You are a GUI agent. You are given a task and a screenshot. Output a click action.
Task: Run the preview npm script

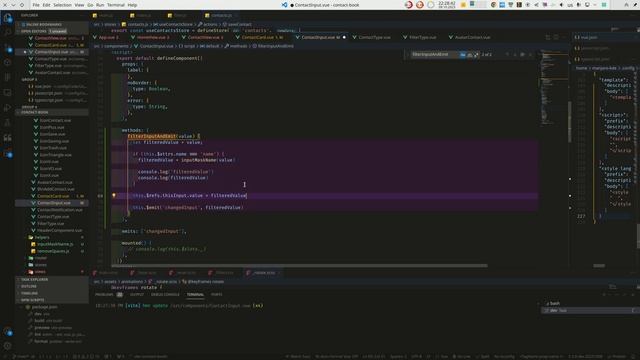(52, 327)
